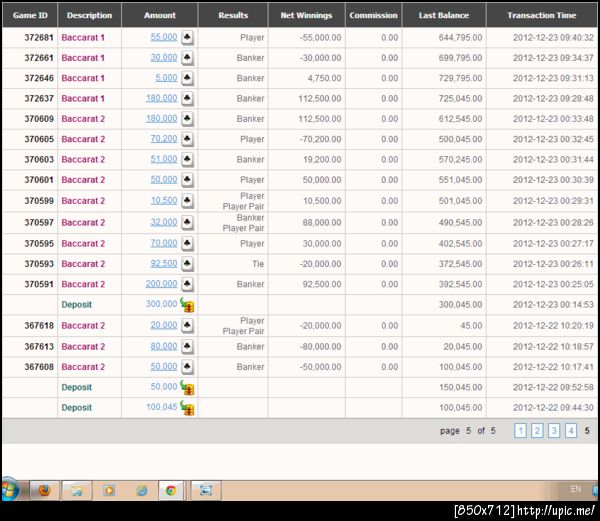Open card details icon for game 367608
600x521 pixels.
pyautogui.click(x=187, y=367)
